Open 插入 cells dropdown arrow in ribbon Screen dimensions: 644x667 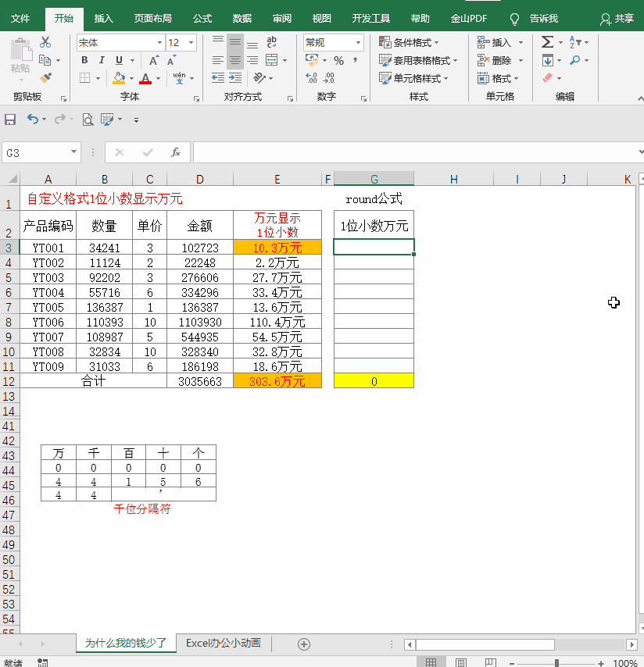521,42
